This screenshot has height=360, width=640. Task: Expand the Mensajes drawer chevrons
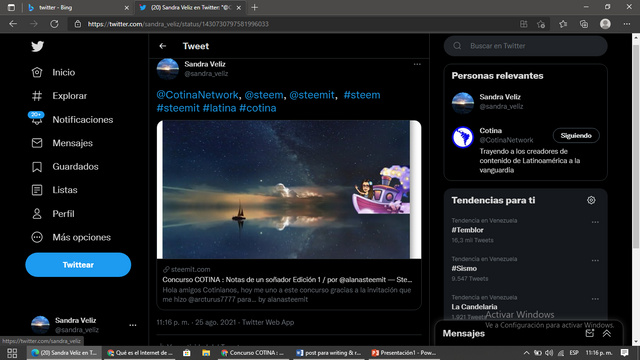pos(607,333)
